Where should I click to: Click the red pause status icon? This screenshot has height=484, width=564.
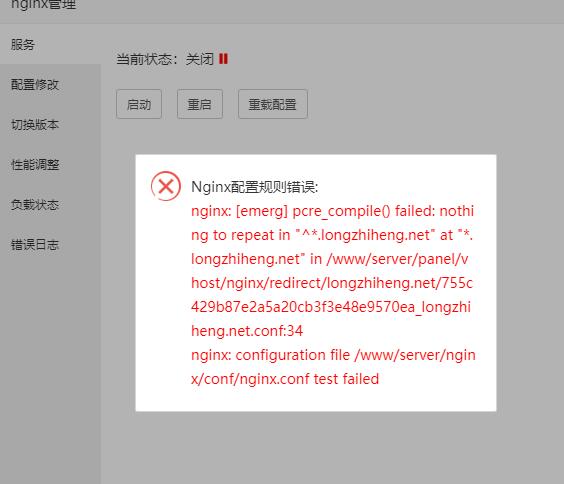point(223,59)
